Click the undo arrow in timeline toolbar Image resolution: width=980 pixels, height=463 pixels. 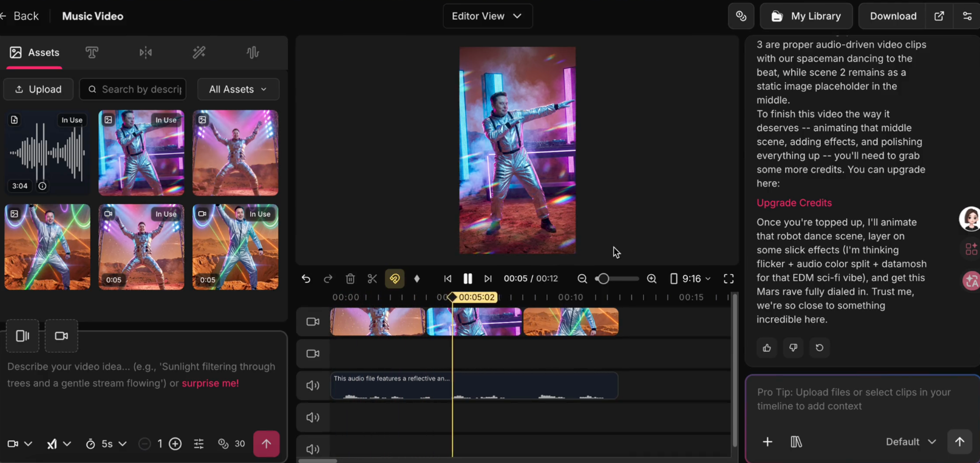tap(306, 278)
